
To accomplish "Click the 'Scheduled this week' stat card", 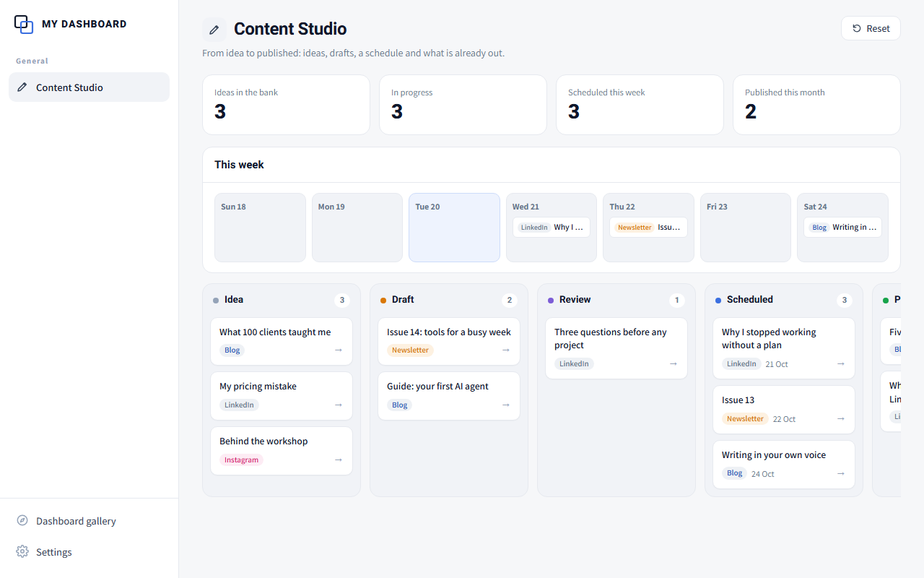I will coord(640,105).
